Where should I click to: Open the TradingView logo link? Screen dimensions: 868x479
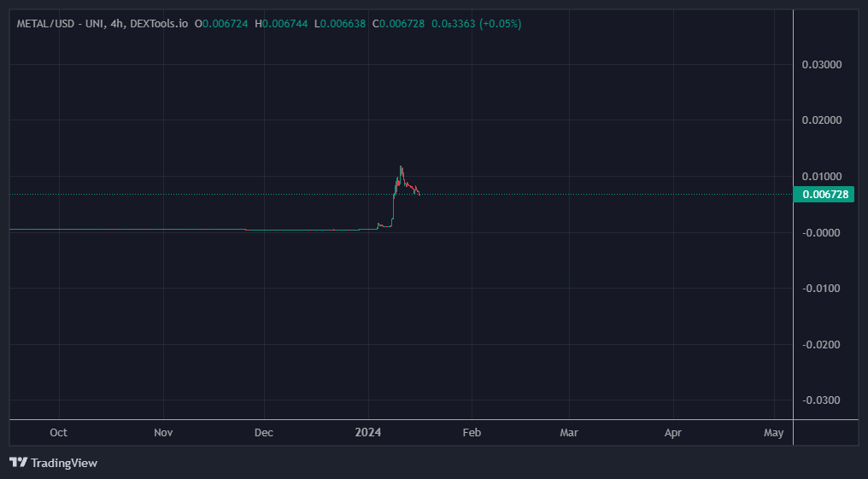pos(54,463)
